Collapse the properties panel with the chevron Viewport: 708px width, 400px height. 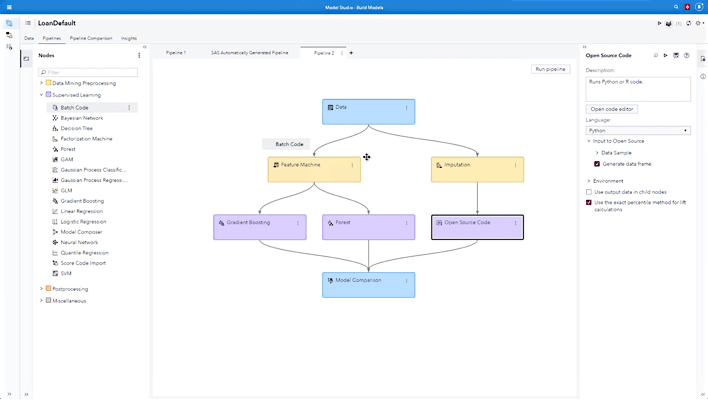(x=584, y=47)
